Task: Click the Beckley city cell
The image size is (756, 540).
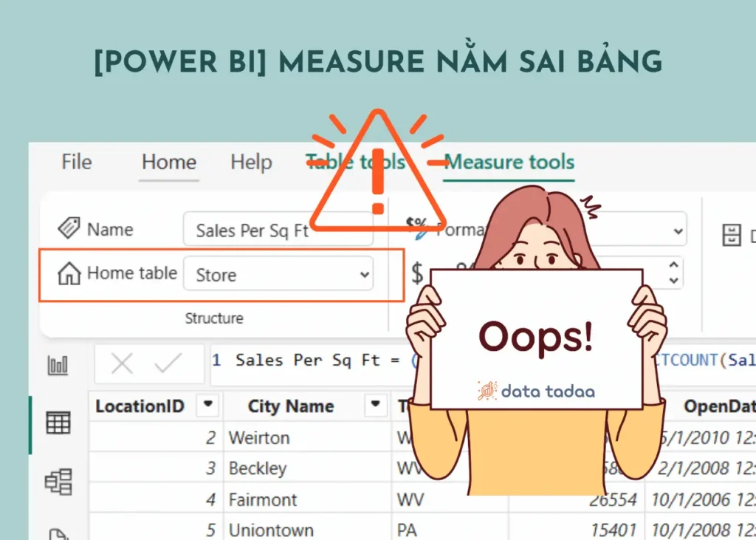Action: [x=307, y=468]
